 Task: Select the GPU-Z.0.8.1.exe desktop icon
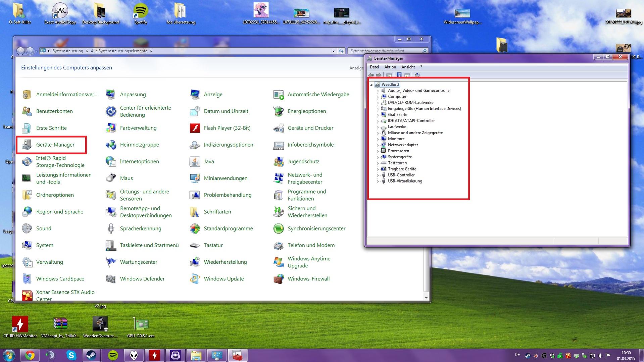click(141, 327)
